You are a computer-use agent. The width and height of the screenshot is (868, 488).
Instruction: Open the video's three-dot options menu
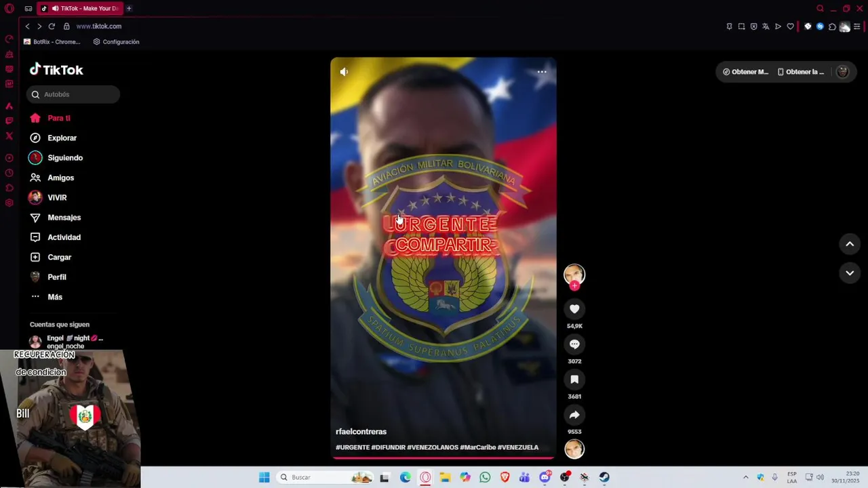(542, 72)
